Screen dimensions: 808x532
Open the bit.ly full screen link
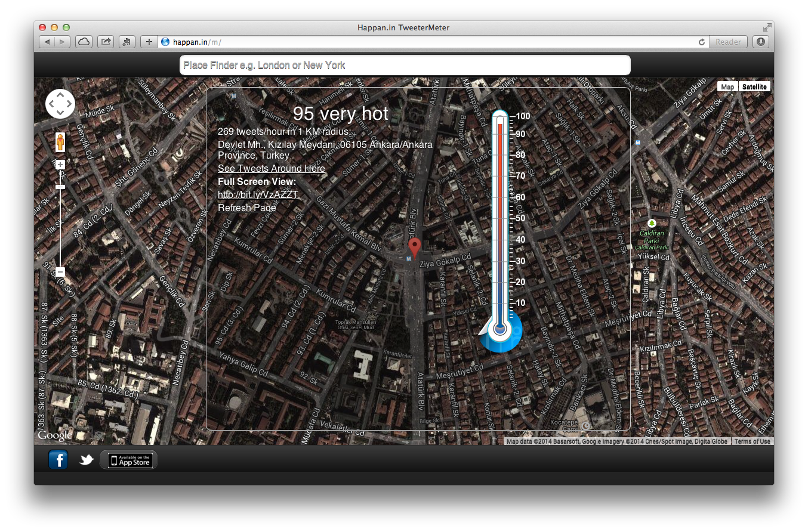pyautogui.click(x=258, y=194)
